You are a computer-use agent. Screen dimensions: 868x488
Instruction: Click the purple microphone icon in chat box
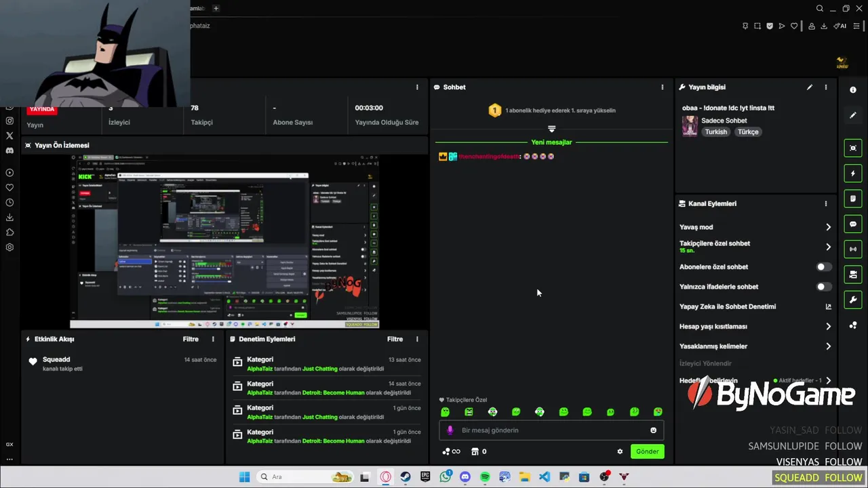point(450,430)
